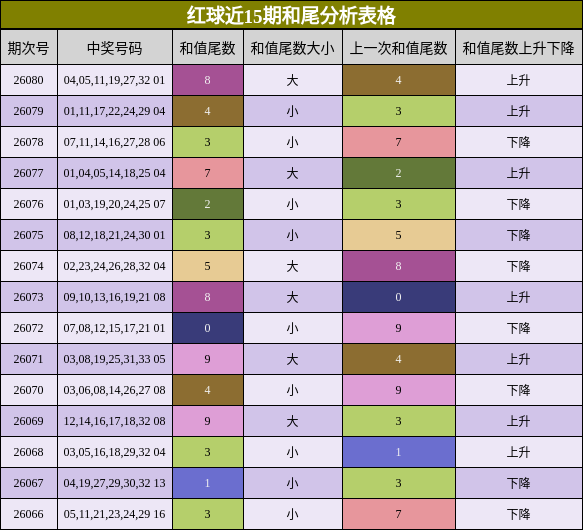Select the 中奖号码 column header
This screenshot has height=530, width=583.
pos(115,47)
